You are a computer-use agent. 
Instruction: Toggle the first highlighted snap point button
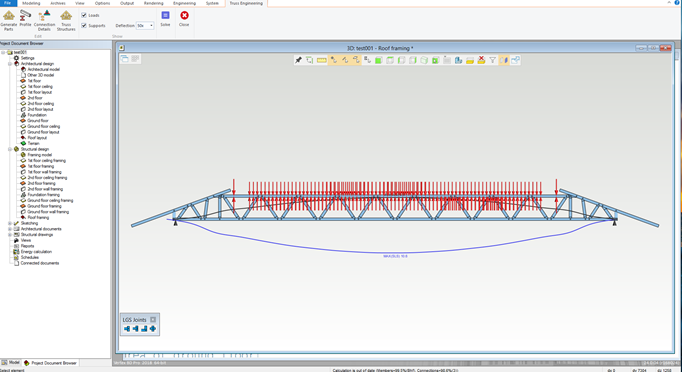(333, 60)
